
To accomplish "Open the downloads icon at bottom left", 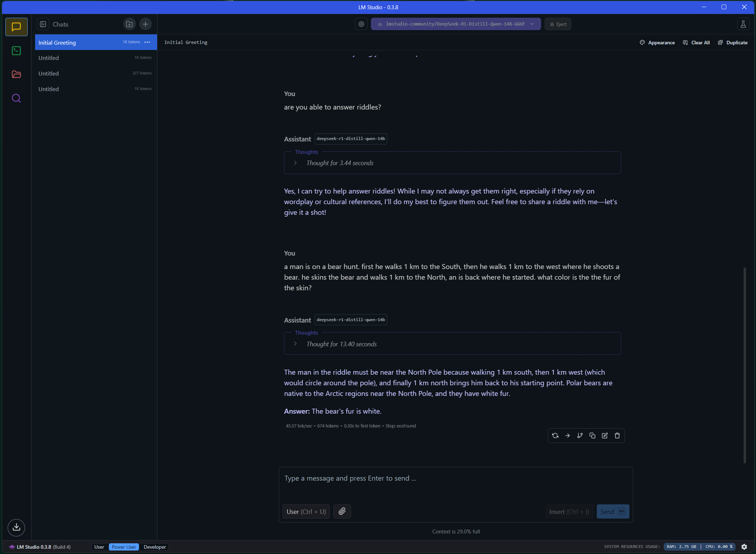I will (16, 527).
